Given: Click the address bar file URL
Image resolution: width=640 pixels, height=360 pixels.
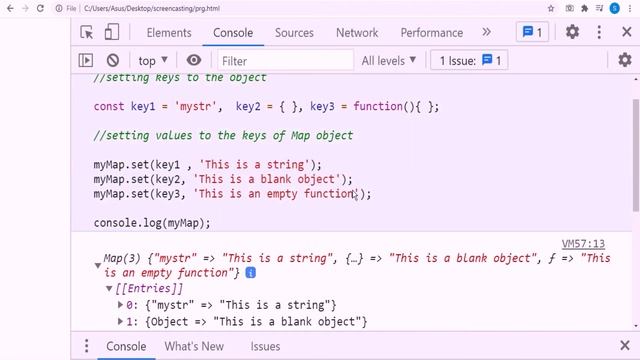Looking at the screenshot, I should click(x=152, y=8).
